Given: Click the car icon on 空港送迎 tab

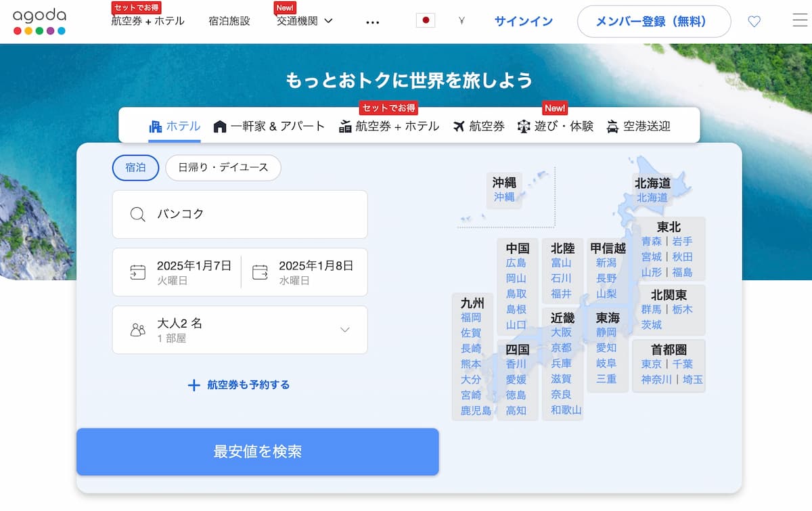Looking at the screenshot, I should (612, 126).
